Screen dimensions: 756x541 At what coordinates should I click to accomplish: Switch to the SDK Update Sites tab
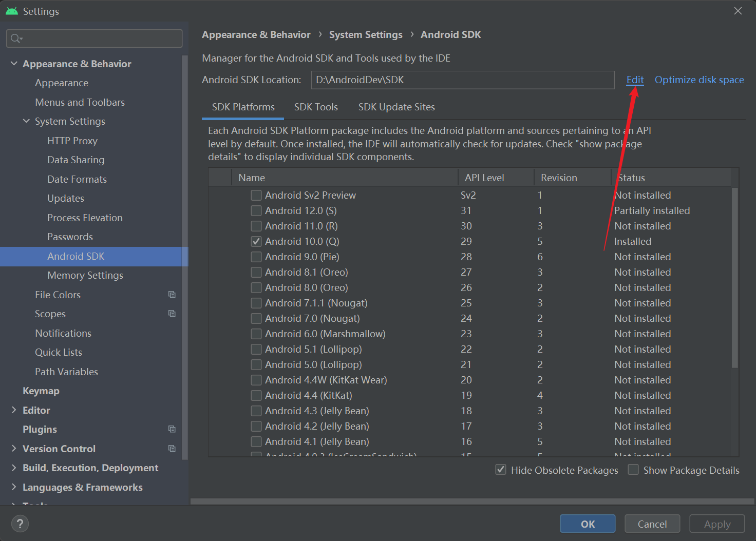pyautogui.click(x=396, y=107)
